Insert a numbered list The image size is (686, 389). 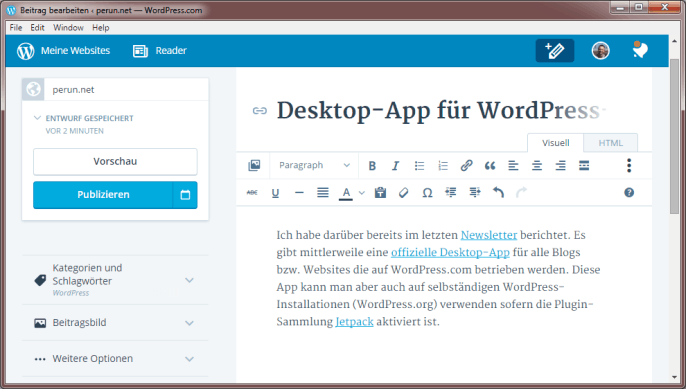(x=443, y=166)
